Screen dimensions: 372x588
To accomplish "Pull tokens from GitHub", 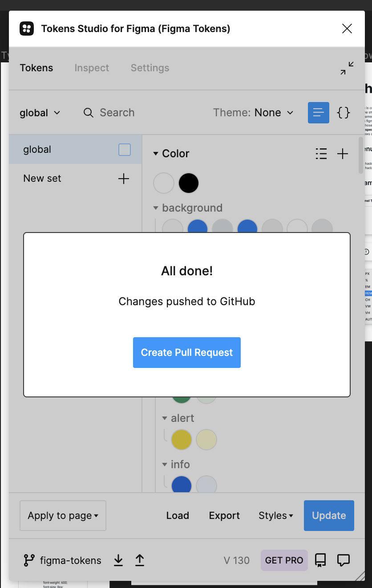I will point(118,560).
